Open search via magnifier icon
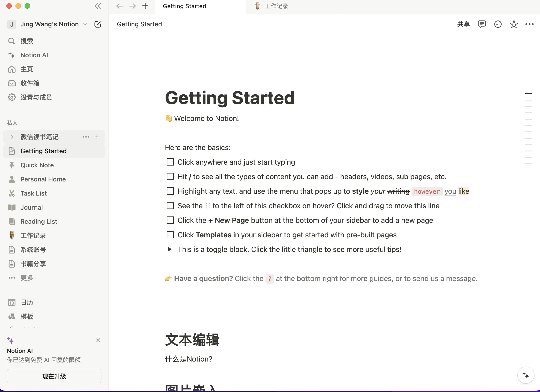This screenshot has width=540, height=392. click(x=11, y=41)
